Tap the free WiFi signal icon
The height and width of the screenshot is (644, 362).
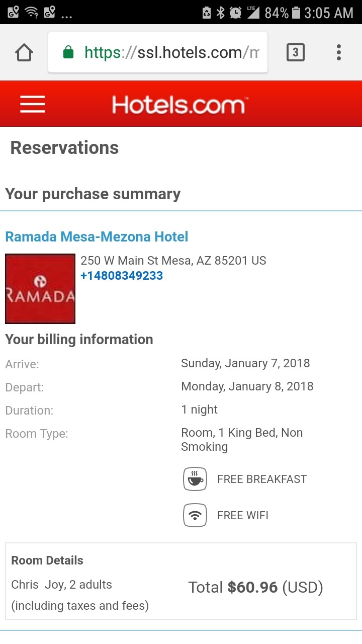tap(195, 515)
